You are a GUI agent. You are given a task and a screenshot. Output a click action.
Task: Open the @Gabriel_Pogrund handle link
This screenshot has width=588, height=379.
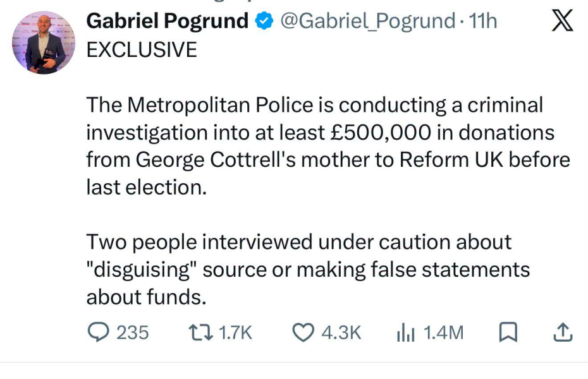[x=367, y=21]
